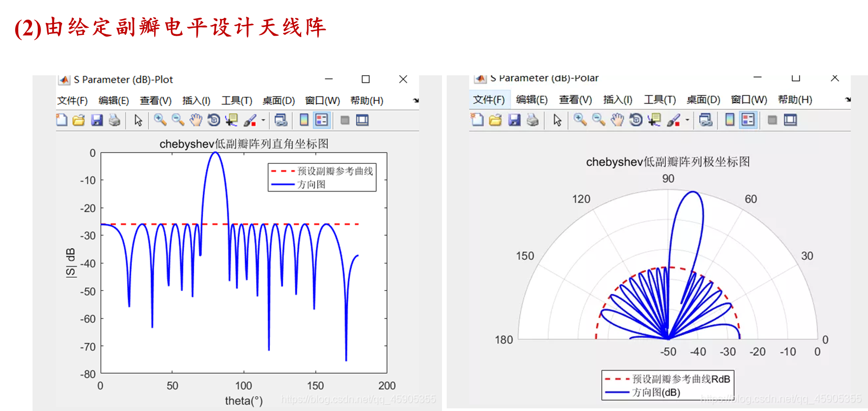Open brush color dropdown arrow in Polar window
868x411 pixels.
(687, 120)
